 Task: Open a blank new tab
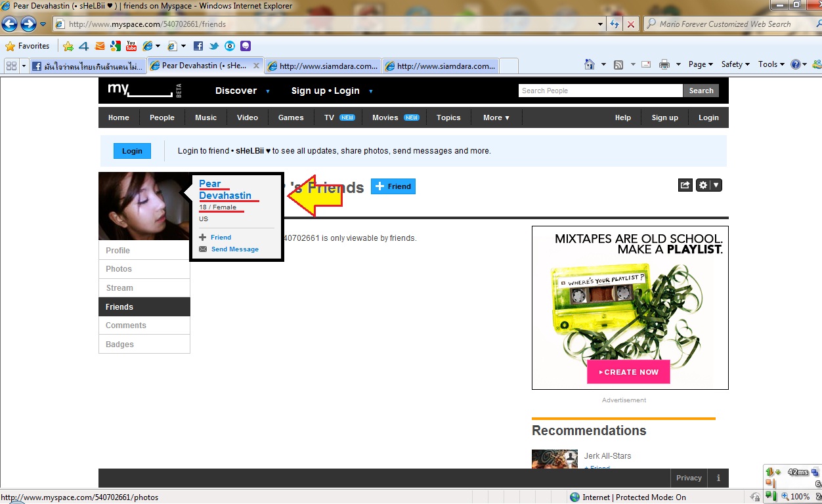click(509, 66)
